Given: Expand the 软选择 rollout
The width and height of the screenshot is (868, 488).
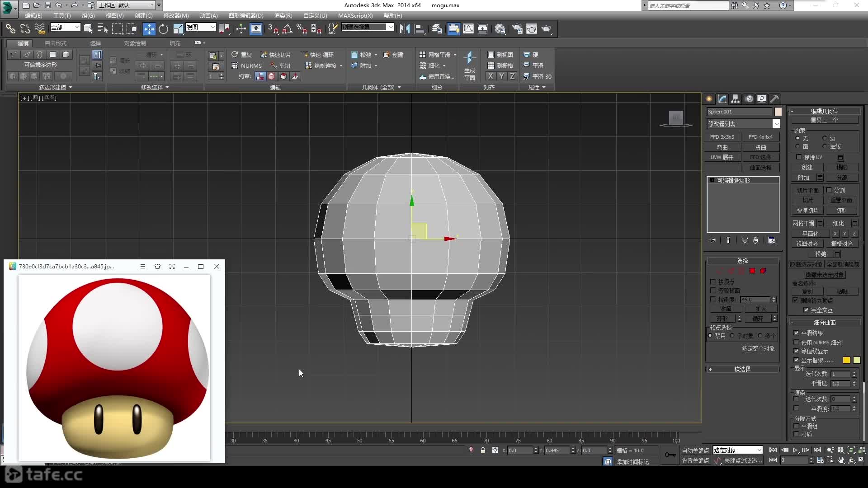Looking at the screenshot, I should [x=742, y=369].
